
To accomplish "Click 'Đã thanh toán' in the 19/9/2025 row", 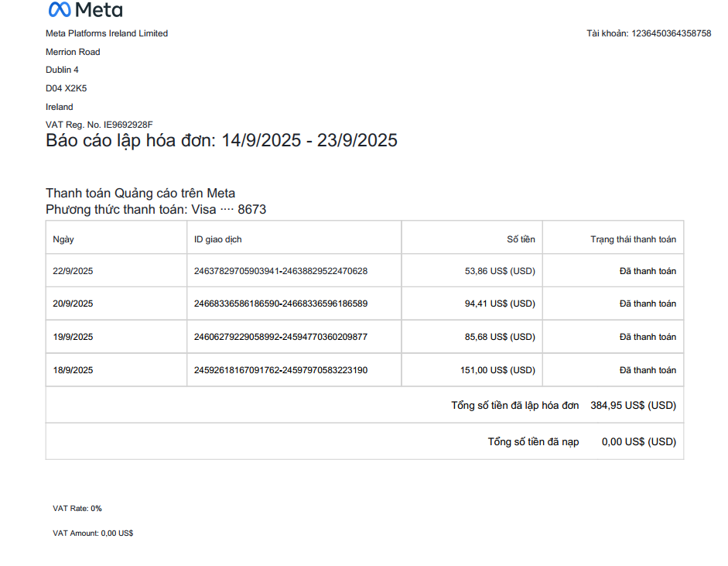I will (x=648, y=337).
